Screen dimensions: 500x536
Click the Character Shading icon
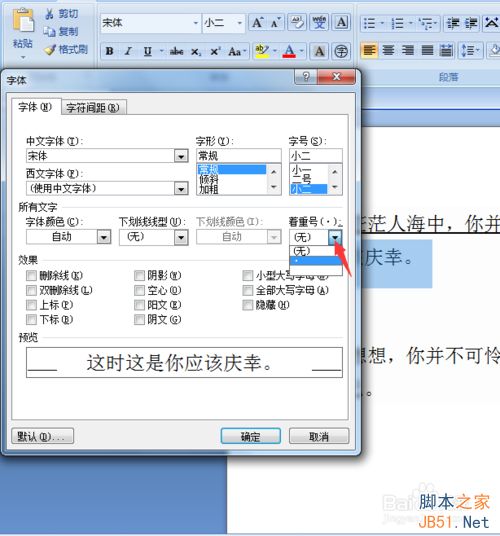(319, 51)
